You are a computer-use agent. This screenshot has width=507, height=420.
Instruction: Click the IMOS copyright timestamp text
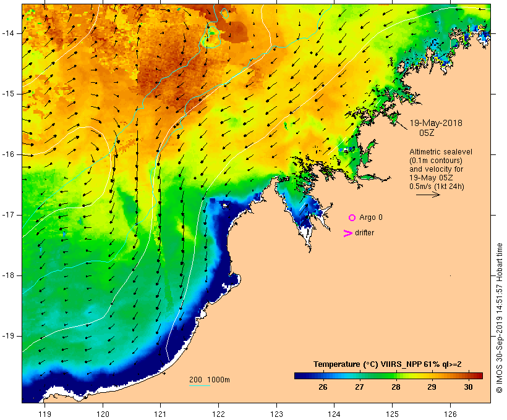click(x=500, y=318)
